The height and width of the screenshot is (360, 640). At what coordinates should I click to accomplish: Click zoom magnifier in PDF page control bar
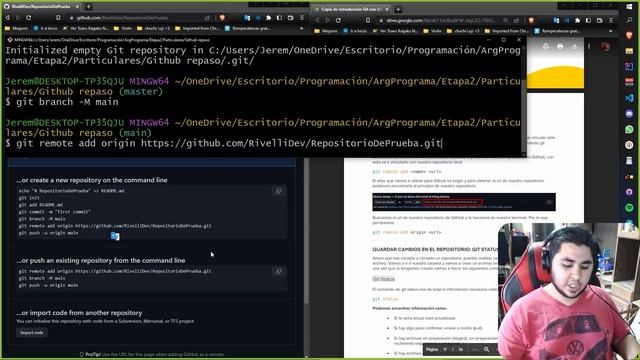[x=487, y=349]
